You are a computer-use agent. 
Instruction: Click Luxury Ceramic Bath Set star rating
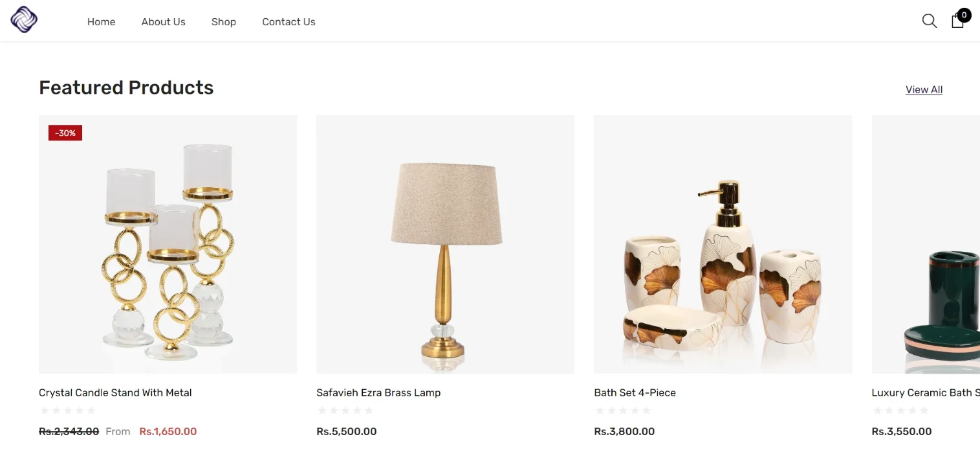click(x=900, y=411)
